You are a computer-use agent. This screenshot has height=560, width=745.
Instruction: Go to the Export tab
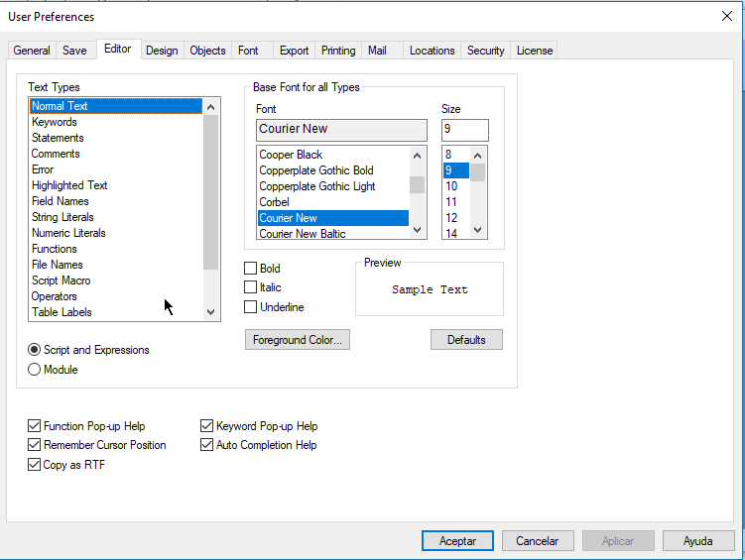click(x=294, y=51)
